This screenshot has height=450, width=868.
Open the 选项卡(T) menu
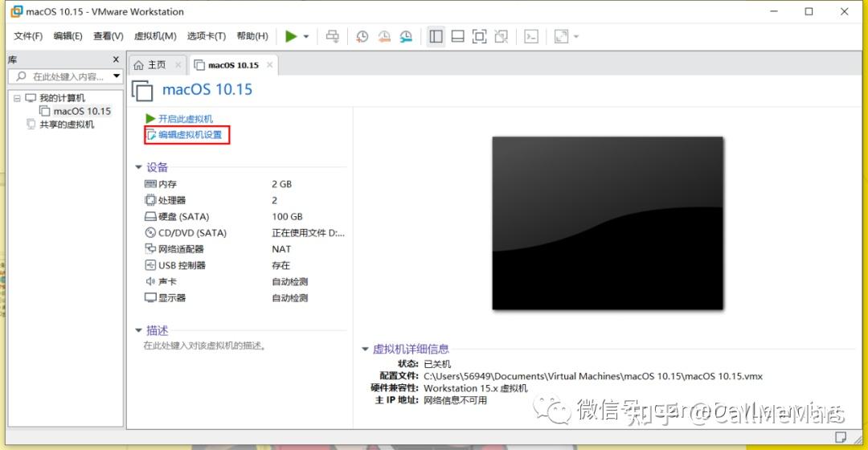207,36
